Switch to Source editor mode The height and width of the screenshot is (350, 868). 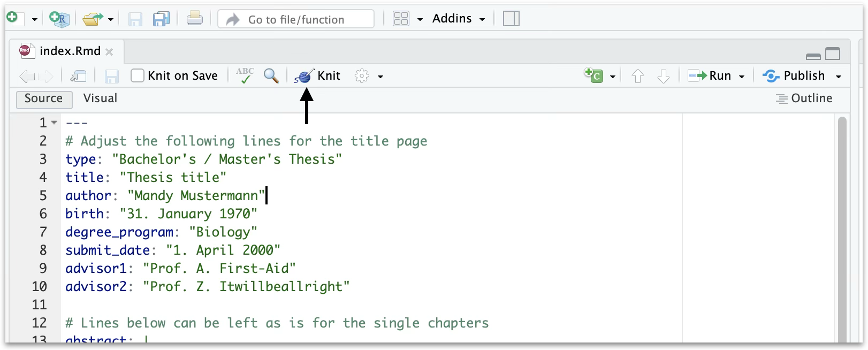point(44,99)
